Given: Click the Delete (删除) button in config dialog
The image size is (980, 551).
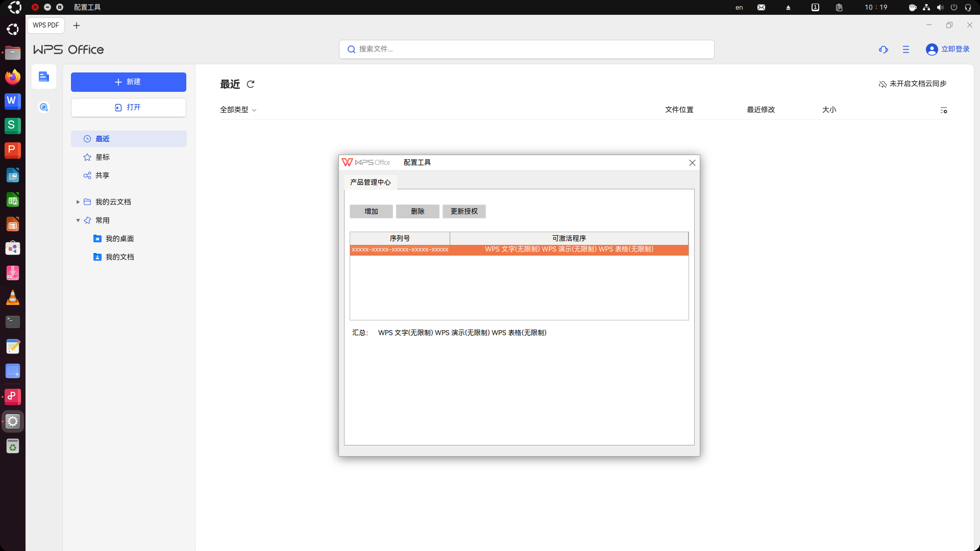Looking at the screenshot, I should tap(418, 211).
